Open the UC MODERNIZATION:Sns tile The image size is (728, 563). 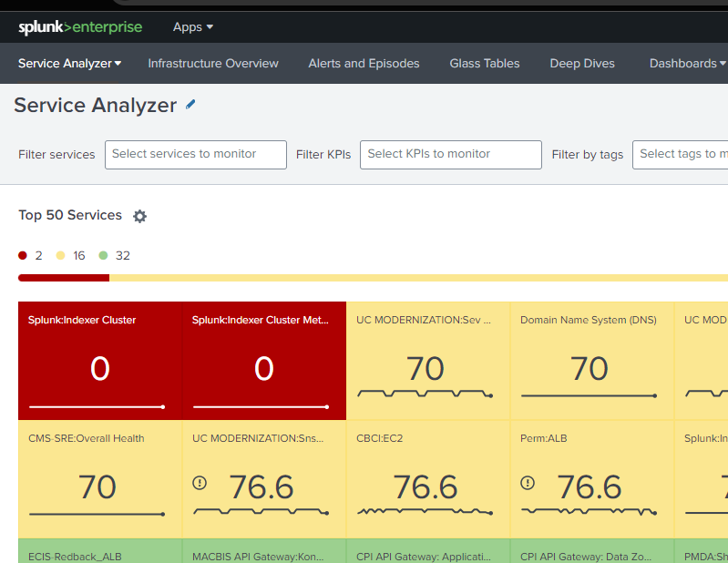[x=264, y=479]
